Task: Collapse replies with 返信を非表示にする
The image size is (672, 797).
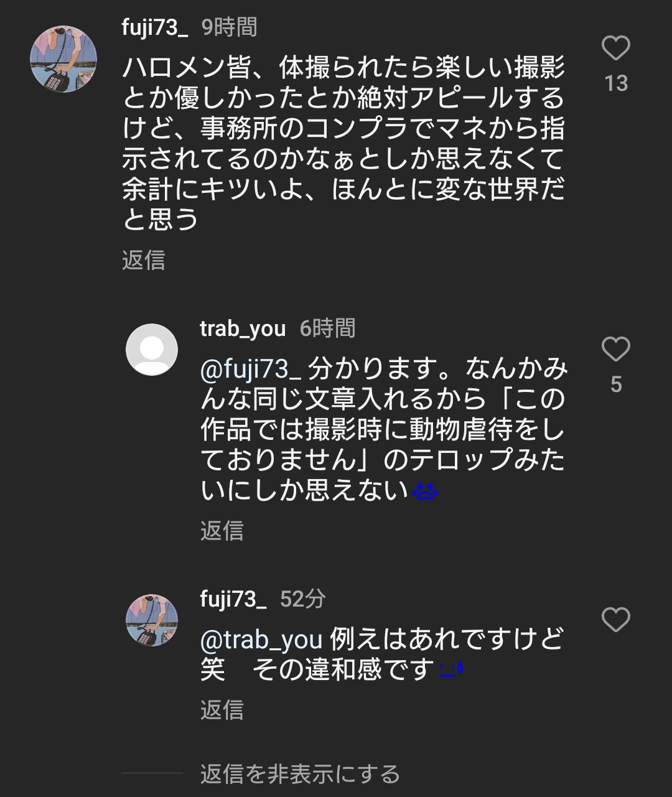Action: click(300, 774)
